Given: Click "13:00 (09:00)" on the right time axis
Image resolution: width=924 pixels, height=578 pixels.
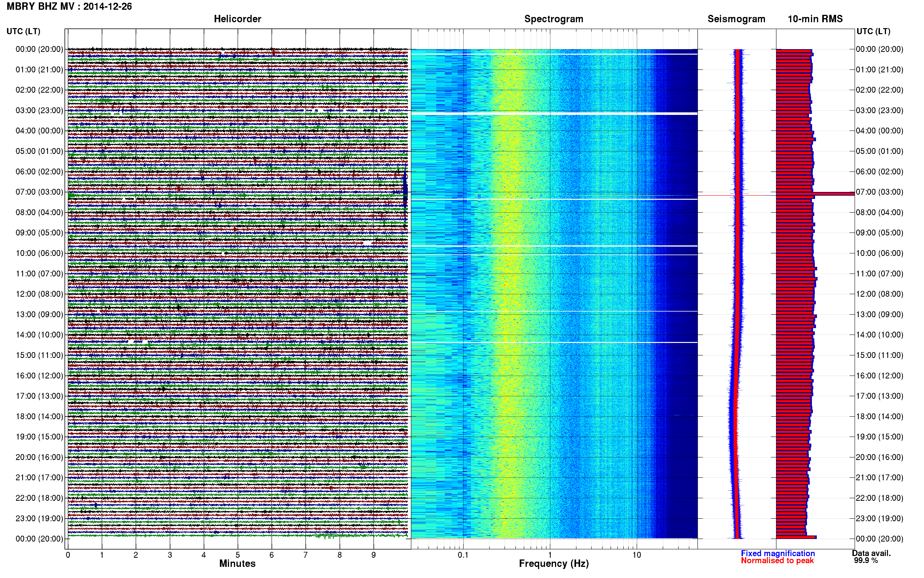Looking at the screenshot, I should (879, 314).
